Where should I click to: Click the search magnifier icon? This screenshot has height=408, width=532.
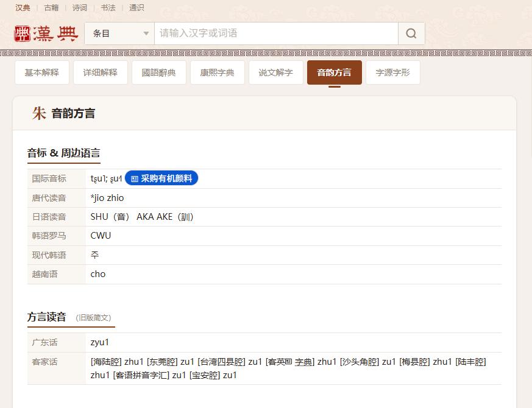coord(411,33)
